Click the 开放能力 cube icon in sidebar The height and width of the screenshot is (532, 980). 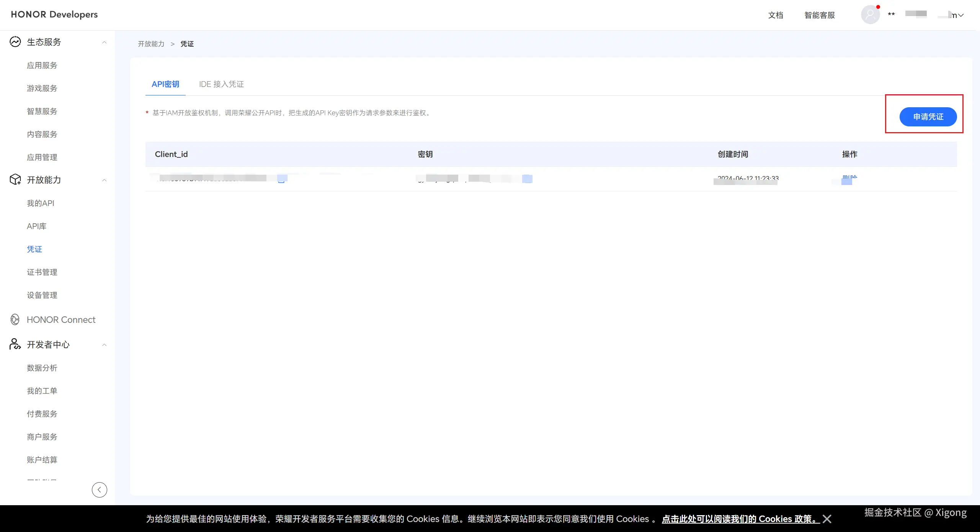(x=15, y=180)
